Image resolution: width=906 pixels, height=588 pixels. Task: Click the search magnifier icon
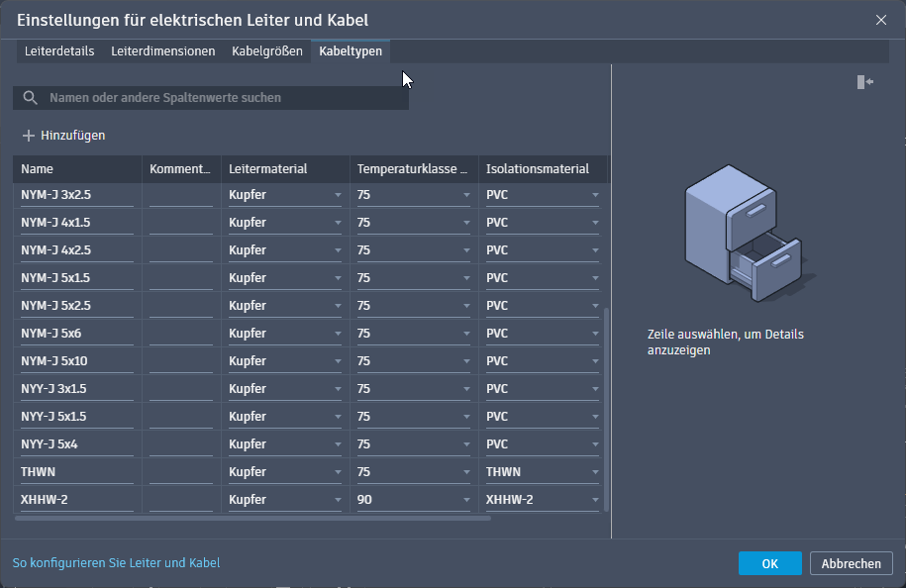pyautogui.click(x=30, y=98)
